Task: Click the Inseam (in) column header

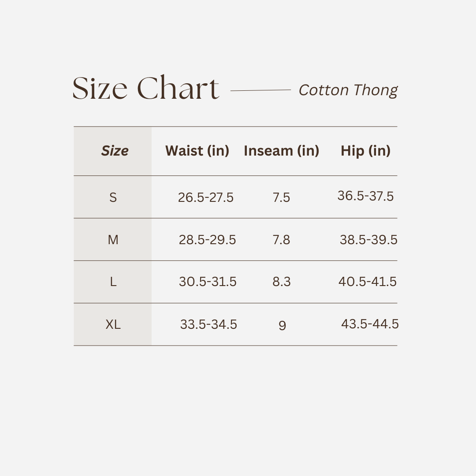Action: pyautogui.click(x=281, y=151)
